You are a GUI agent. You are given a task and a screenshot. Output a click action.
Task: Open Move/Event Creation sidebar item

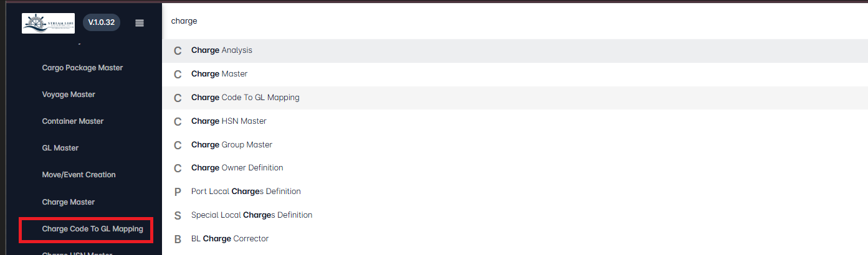(x=79, y=175)
